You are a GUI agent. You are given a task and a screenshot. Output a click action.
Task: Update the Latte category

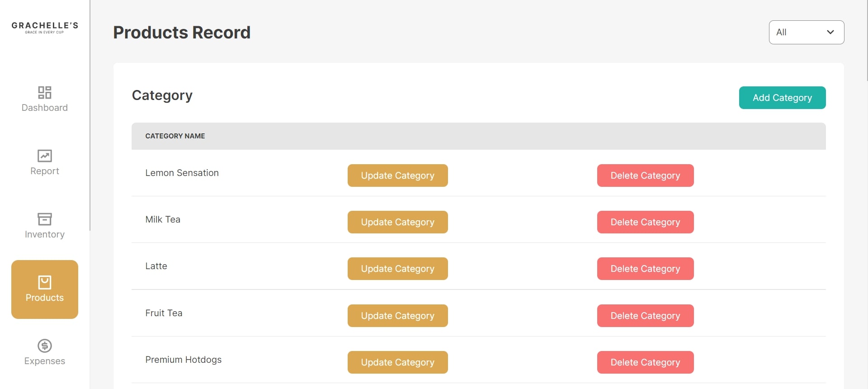[397, 269]
